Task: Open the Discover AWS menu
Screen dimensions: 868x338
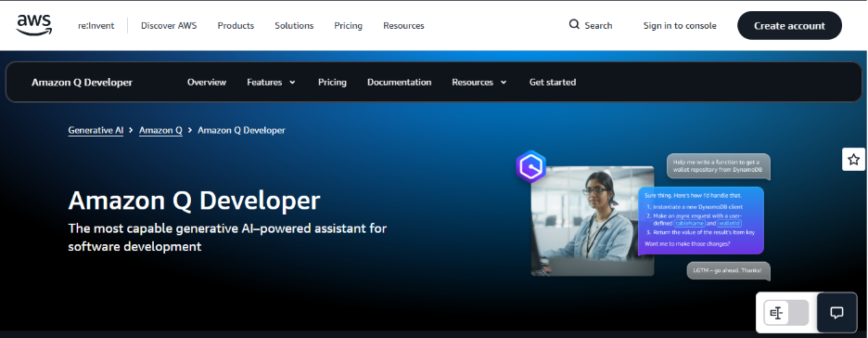Action: [x=169, y=25]
